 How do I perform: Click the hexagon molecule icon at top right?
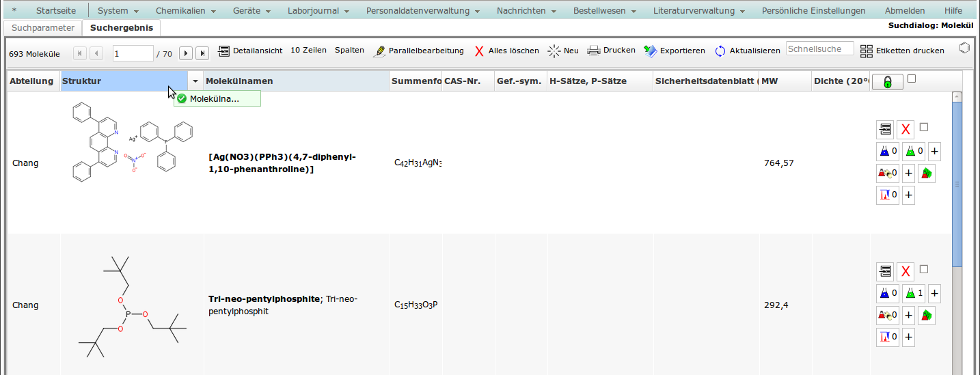tap(964, 48)
